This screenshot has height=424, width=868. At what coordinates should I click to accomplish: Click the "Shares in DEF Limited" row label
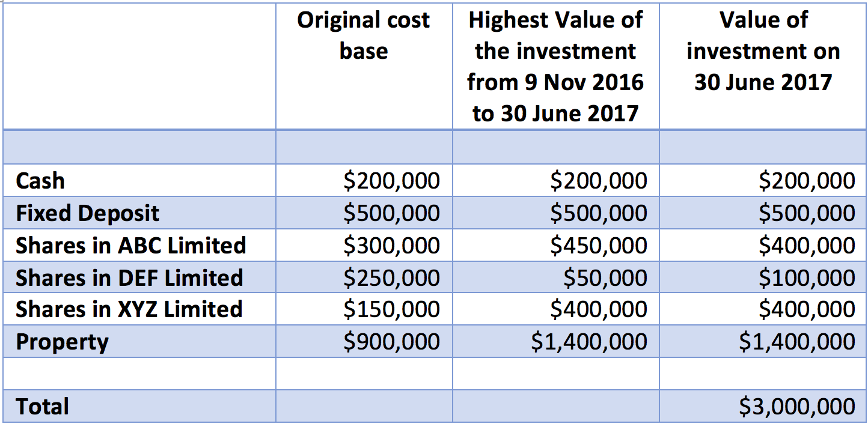tap(129, 277)
